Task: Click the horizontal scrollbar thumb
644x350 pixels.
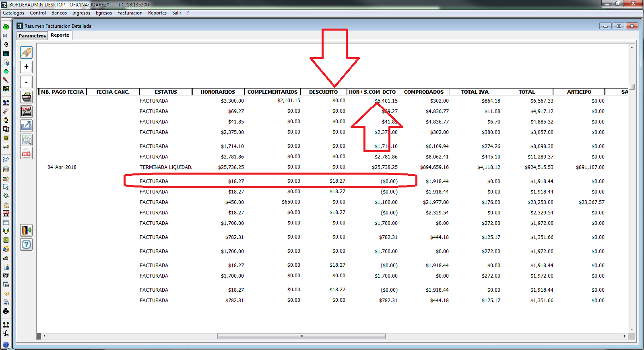Action: coord(301,336)
